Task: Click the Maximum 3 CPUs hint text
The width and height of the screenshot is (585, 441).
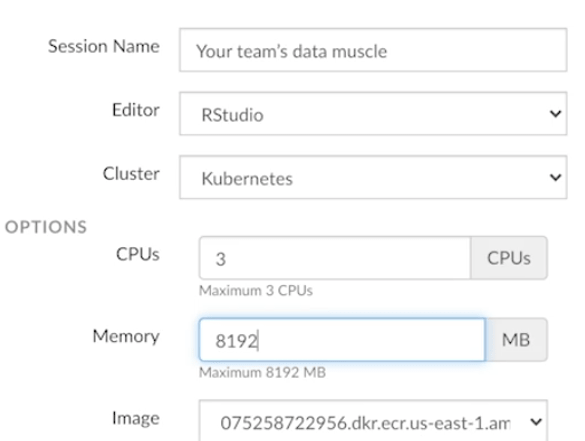Action: [x=256, y=291]
